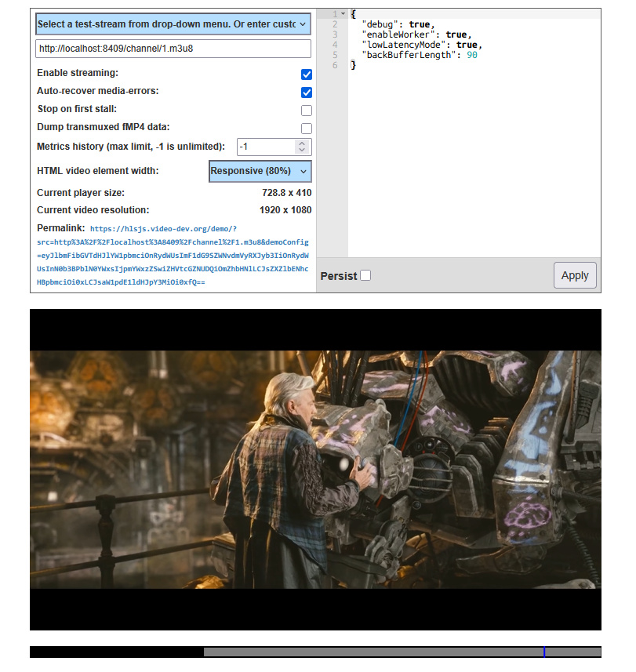The width and height of the screenshot is (636, 672).
Task: Check the Persist checkbox
Action: click(x=365, y=275)
